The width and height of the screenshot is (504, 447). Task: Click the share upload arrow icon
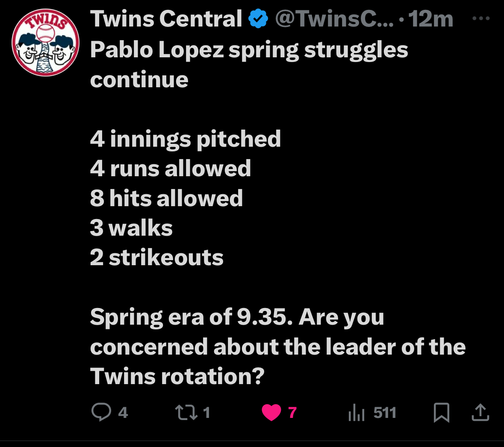point(480,412)
